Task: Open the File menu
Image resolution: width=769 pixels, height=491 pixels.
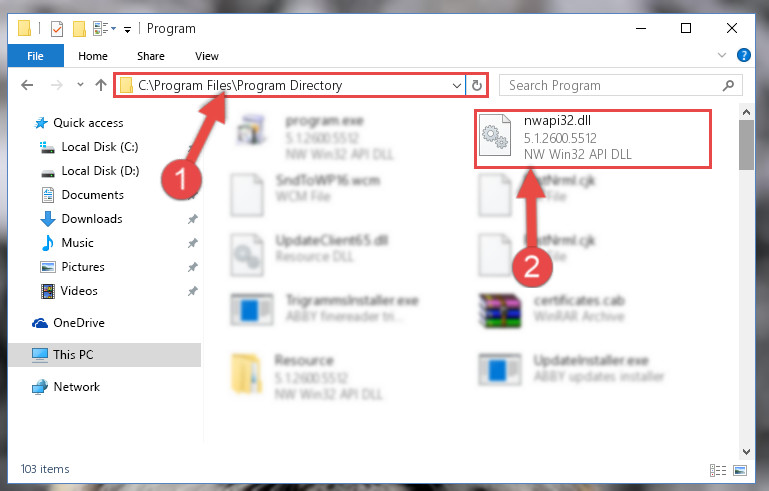Action: [35, 56]
